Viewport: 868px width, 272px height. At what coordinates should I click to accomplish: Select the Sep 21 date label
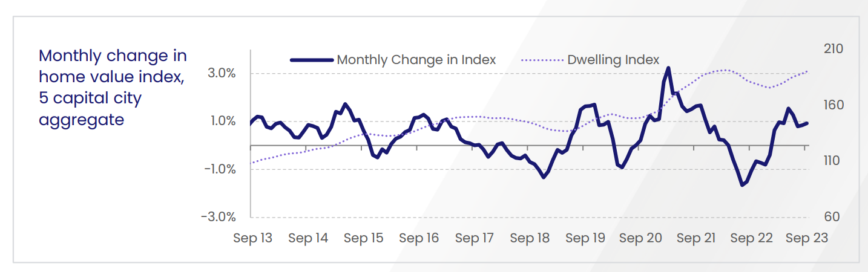point(696,238)
